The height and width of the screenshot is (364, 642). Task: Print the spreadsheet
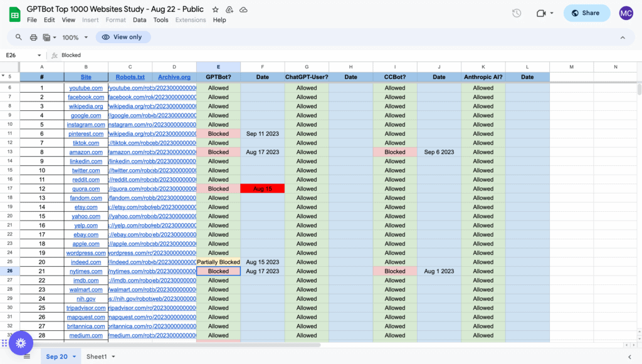[x=34, y=37]
